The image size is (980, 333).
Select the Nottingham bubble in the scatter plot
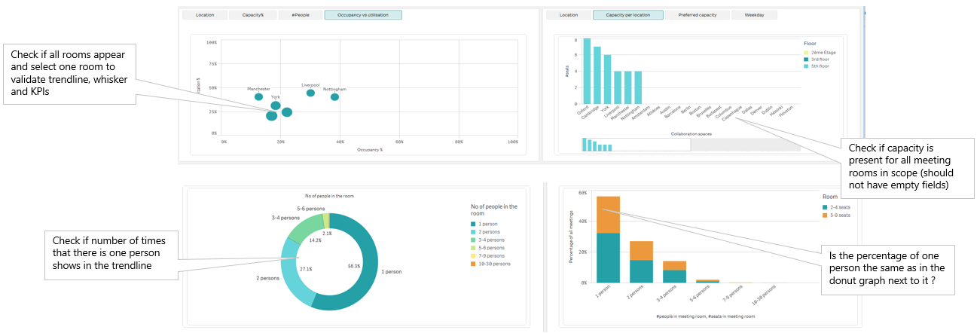pos(334,96)
